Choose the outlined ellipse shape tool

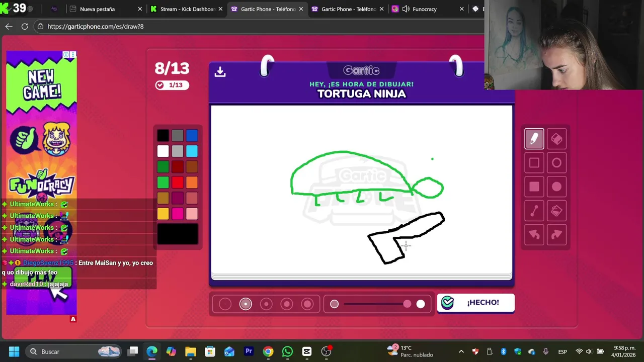(x=556, y=163)
